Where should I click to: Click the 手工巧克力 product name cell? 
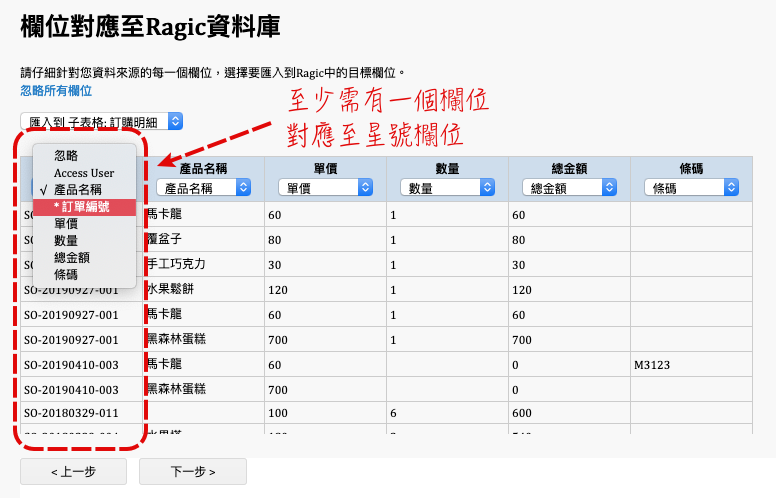point(203,264)
